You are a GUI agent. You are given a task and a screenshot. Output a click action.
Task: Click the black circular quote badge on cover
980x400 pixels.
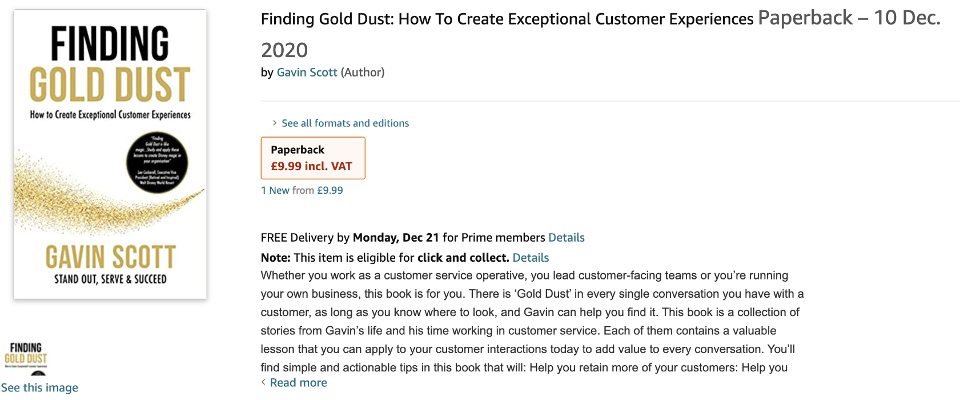[157, 162]
